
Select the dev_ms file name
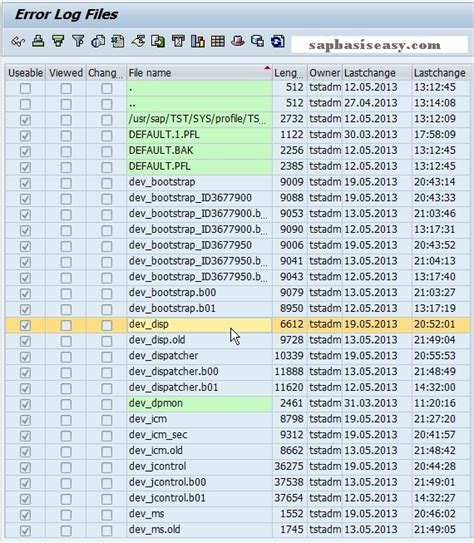coord(146,514)
